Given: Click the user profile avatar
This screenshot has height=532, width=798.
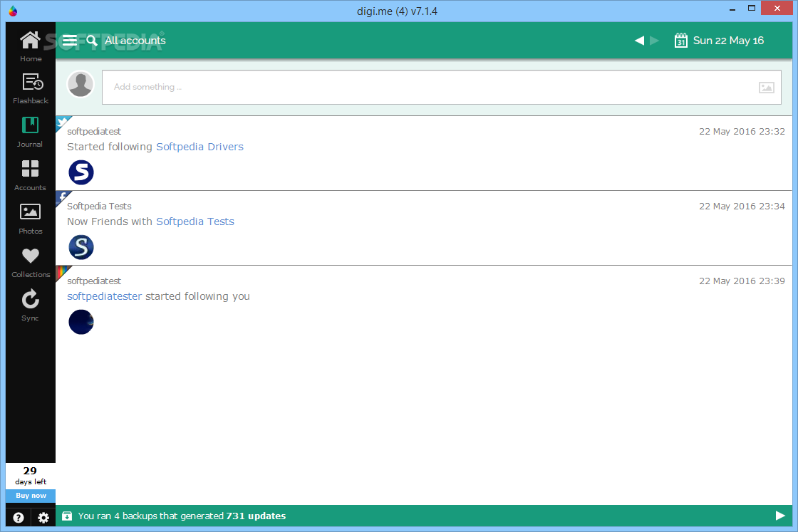Looking at the screenshot, I should tap(81, 84).
